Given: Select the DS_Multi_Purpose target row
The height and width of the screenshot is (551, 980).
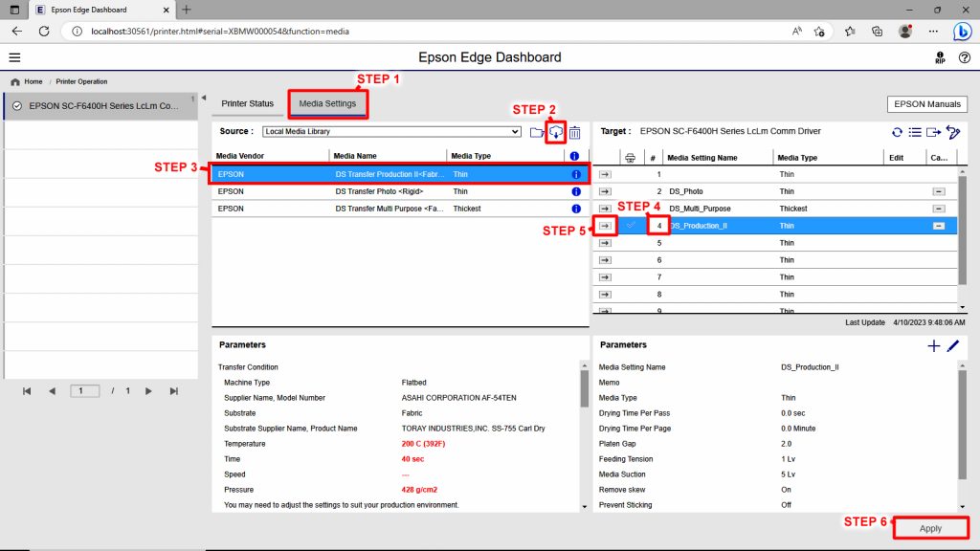Looking at the screenshot, I should tap(775, 209).
